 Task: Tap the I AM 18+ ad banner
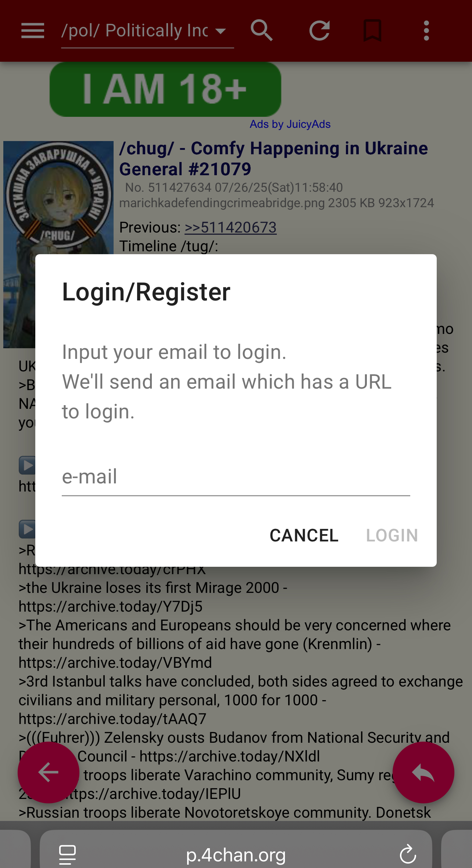(x=165, y=89)
